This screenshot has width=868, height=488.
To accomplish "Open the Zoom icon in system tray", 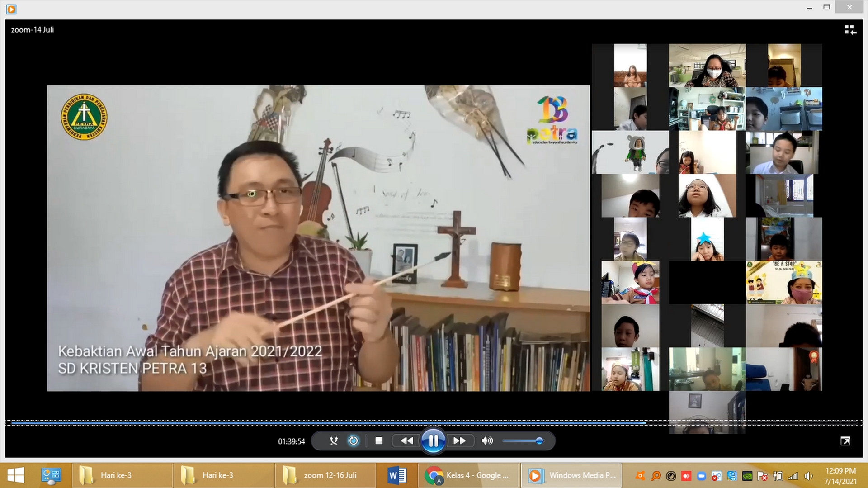I will [701, 476].
